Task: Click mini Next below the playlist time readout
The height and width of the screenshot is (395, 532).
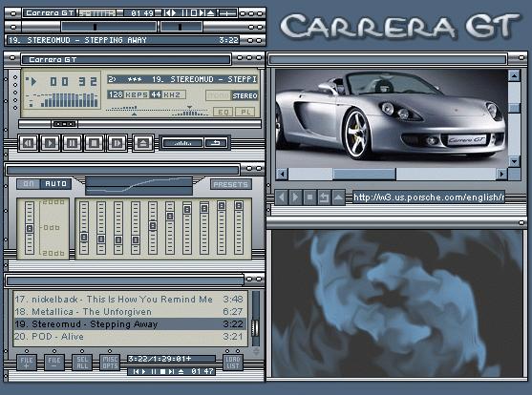Action: 172,371
